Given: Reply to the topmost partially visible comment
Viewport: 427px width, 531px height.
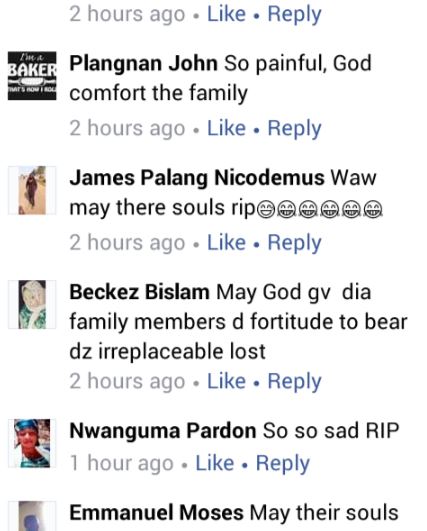Looking at the screenshot, I should 294,15.
